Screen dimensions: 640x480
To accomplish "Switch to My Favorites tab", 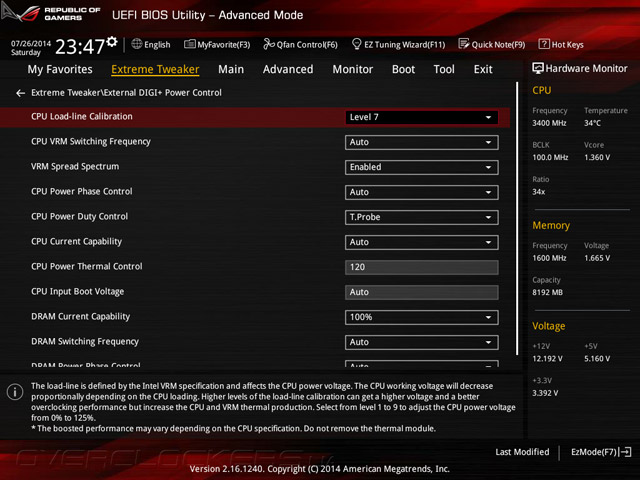I will point(60,69).
